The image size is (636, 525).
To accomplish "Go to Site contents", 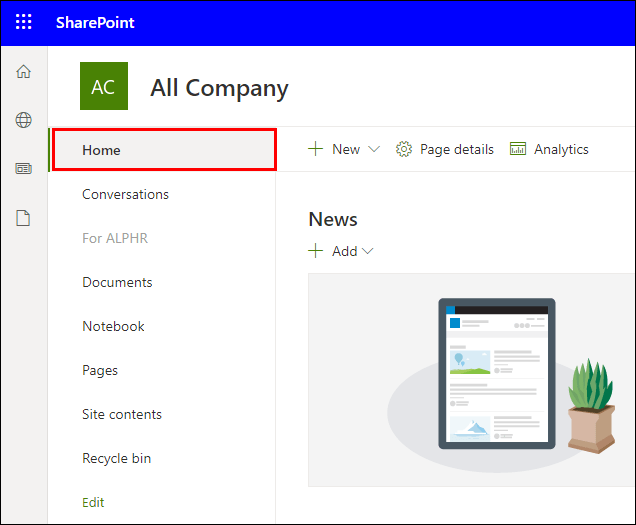I will [x=122, y=414].
